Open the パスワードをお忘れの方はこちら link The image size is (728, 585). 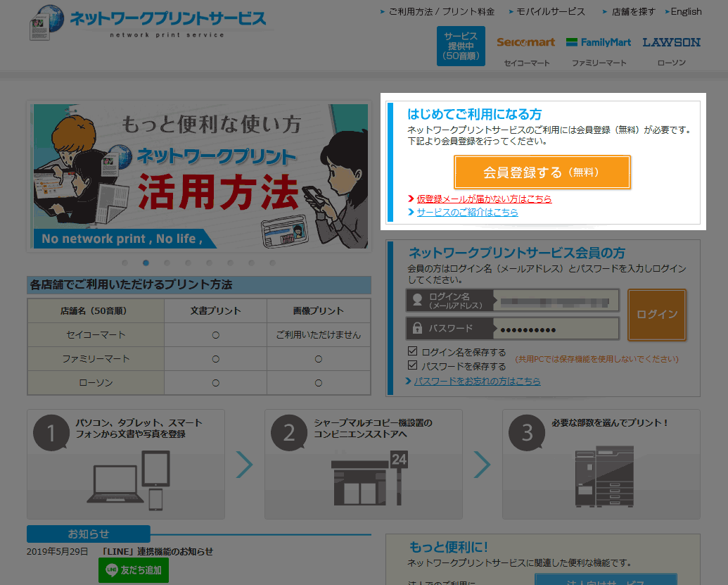click(477, 381)
